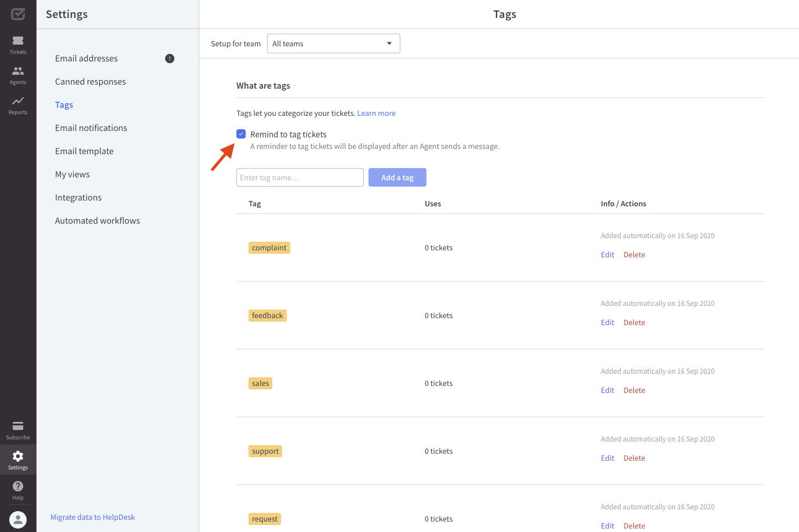Viewport: 799px width, 532px height.
Task: Click the Add a tag button
Action: [397, 177]
